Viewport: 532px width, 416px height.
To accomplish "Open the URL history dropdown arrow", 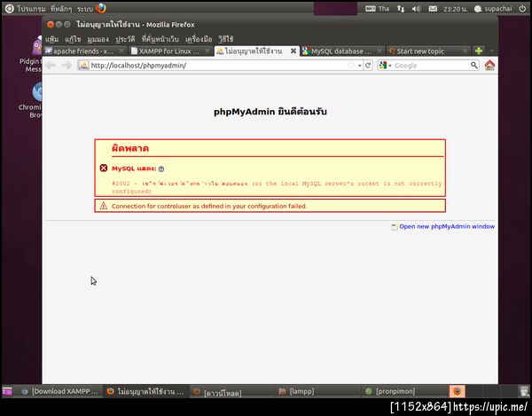I will click(x=360, y=66).
